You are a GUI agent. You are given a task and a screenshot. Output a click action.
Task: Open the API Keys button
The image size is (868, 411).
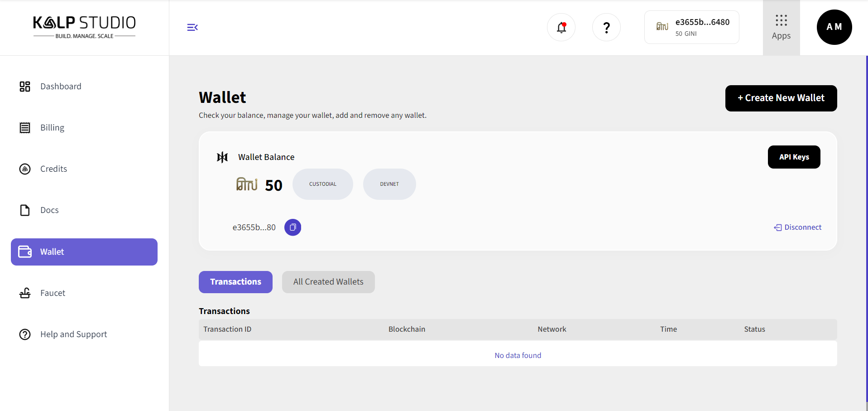(794, 157)
